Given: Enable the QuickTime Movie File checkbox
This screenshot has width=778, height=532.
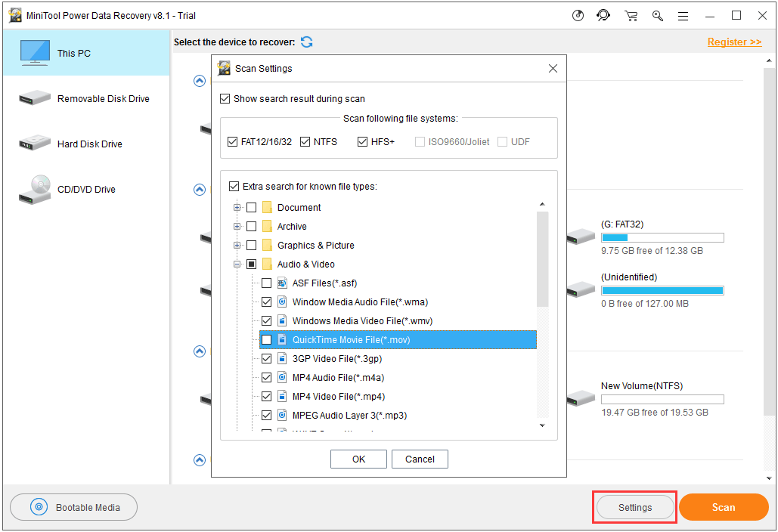Looking at the screenshot, I should (x=266, y=339).
